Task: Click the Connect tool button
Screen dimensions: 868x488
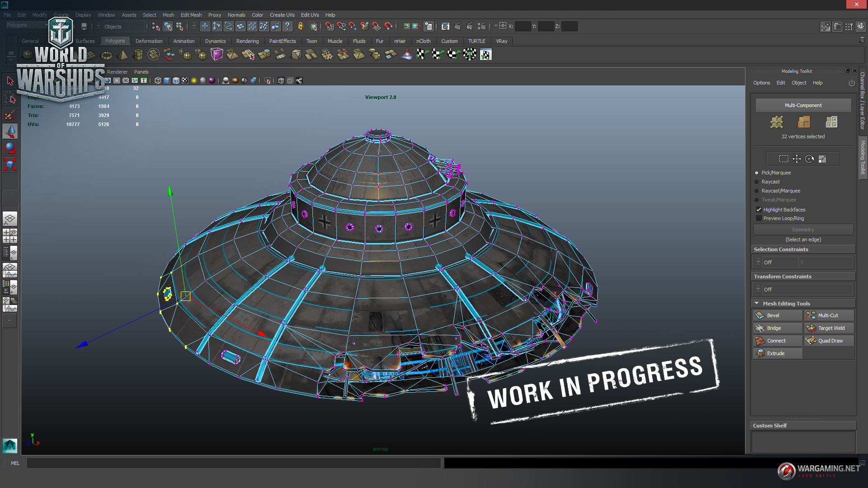Action: click(x=778, y=341)
